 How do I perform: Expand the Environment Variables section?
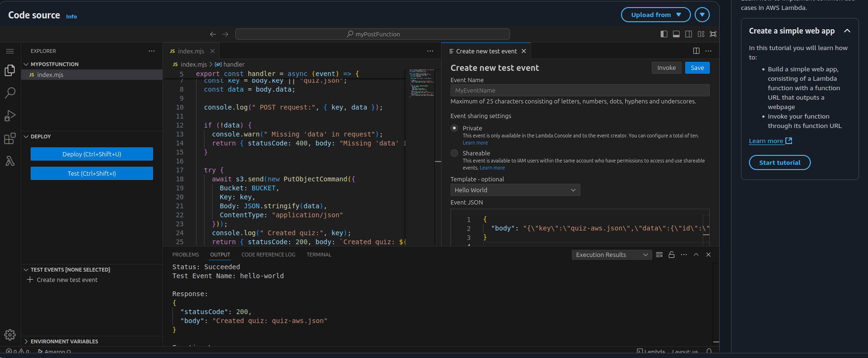64,341
